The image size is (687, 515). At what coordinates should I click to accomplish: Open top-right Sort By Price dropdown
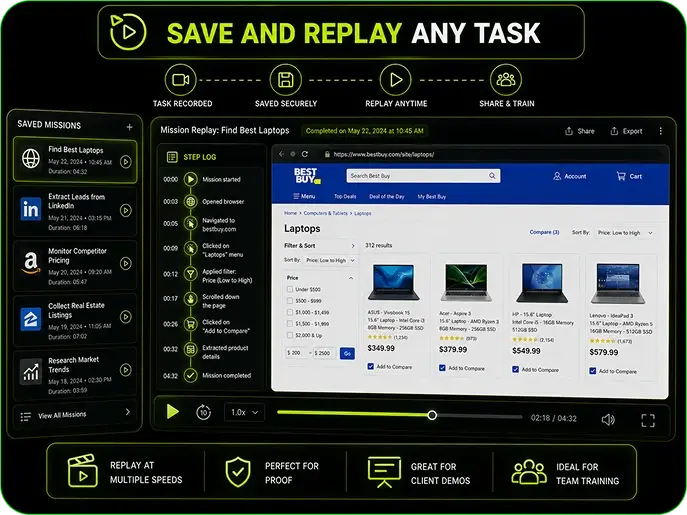(626, 233)
